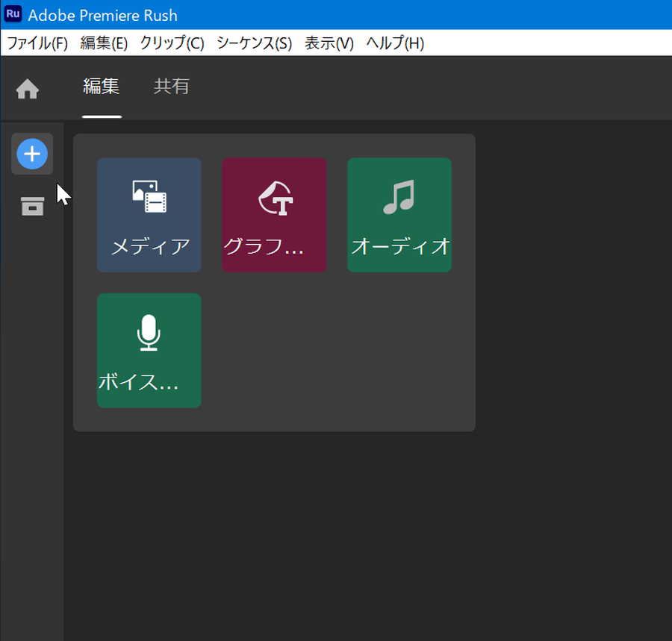Click the voiceover microphone icon
Screen dimensions: 672x641
point(149,333)
